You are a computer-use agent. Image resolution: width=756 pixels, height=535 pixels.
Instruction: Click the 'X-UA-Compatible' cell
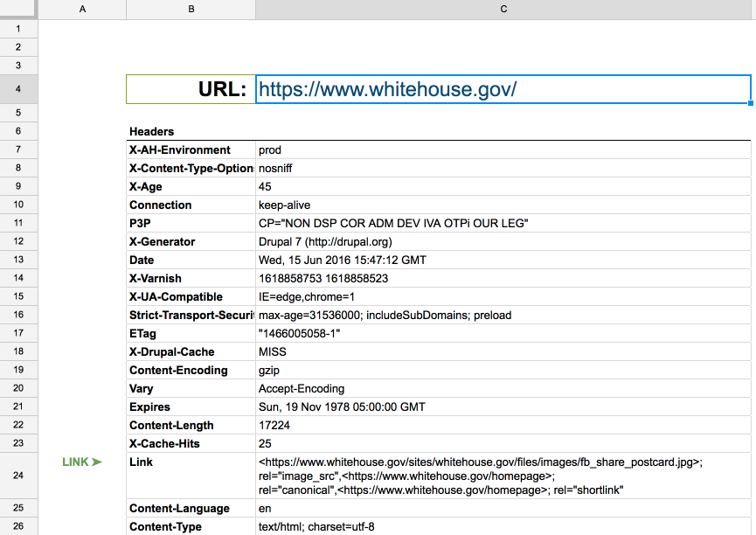tap(191, 296)
